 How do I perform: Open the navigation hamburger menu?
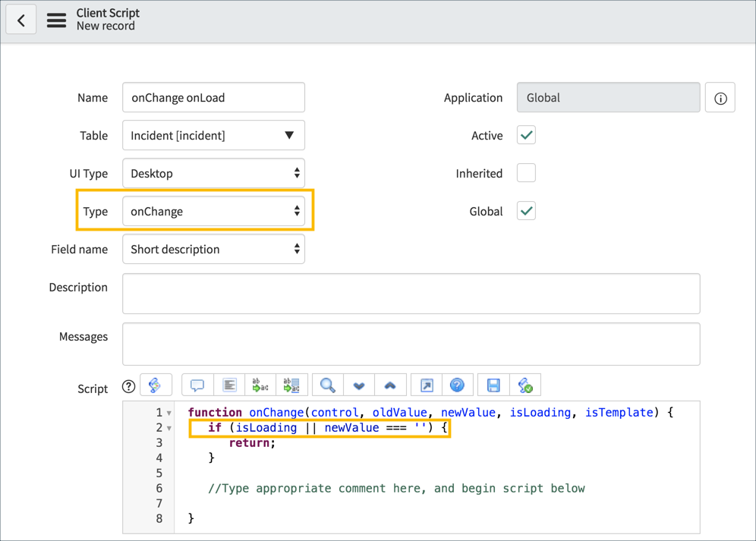[x=56, y=19]
